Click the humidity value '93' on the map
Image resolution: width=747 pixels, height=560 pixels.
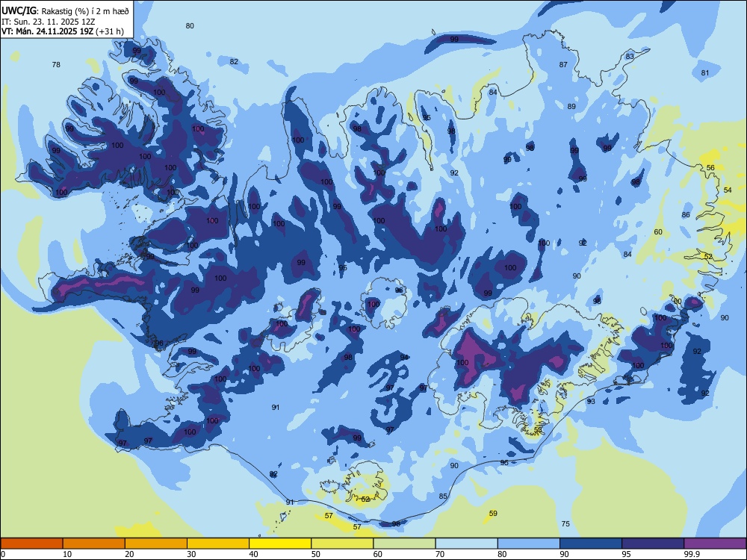pyautogui.click(x=591, y=402)
